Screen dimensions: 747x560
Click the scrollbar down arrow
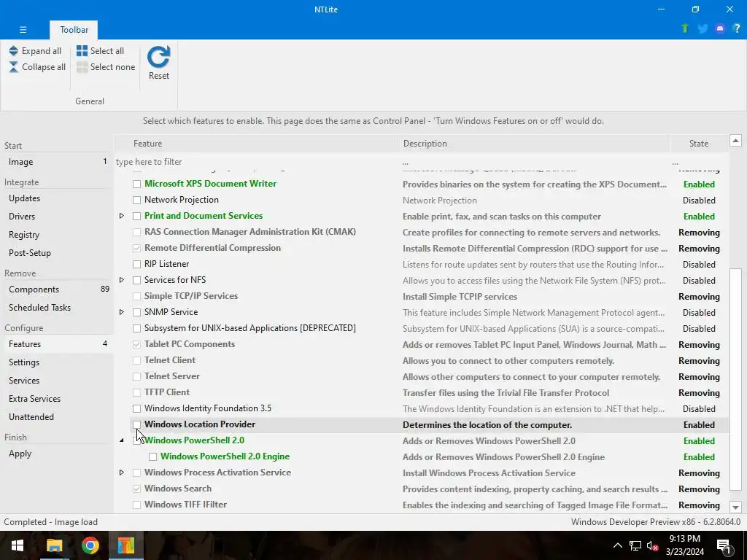pos(735,507)
